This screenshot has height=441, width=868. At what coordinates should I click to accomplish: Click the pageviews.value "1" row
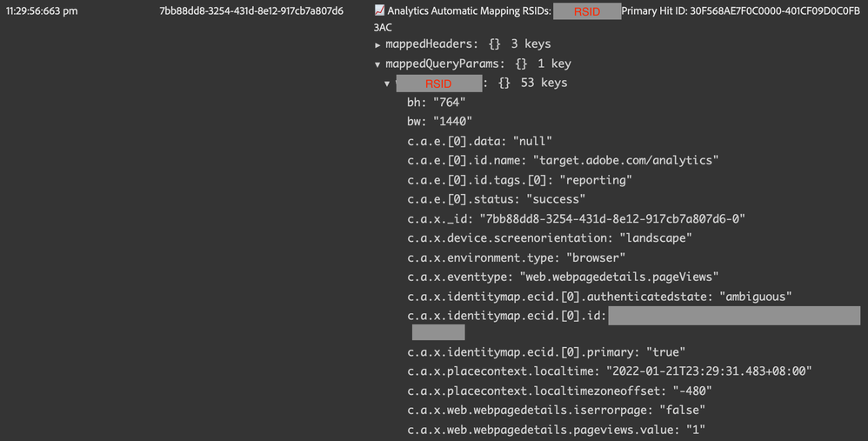556,430
